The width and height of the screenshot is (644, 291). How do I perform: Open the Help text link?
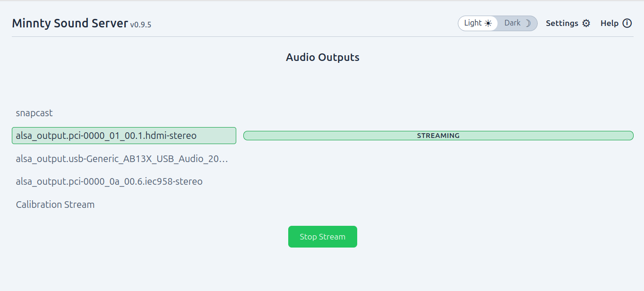click(610, 23)
